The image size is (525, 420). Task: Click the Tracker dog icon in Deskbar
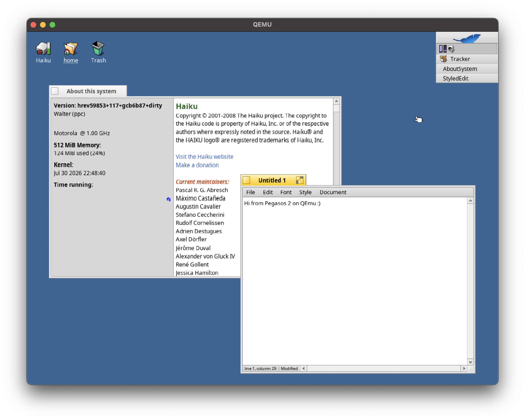coord(443,59)
